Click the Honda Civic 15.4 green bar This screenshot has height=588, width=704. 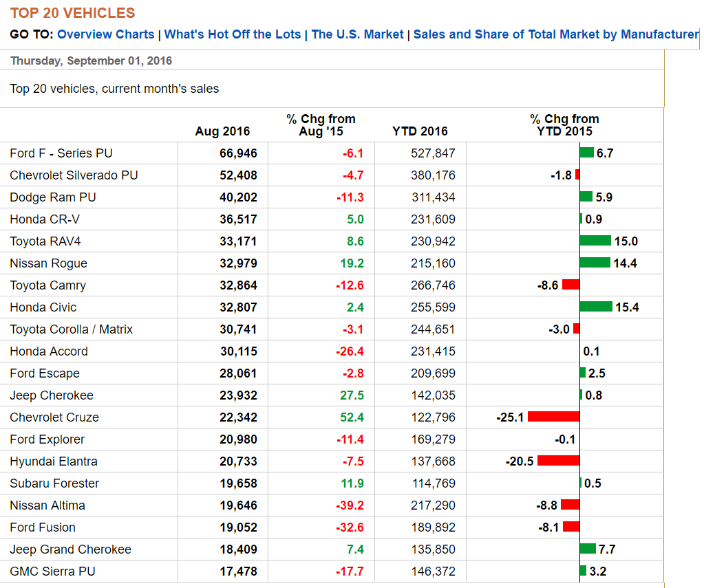click(x=596, y=307)
